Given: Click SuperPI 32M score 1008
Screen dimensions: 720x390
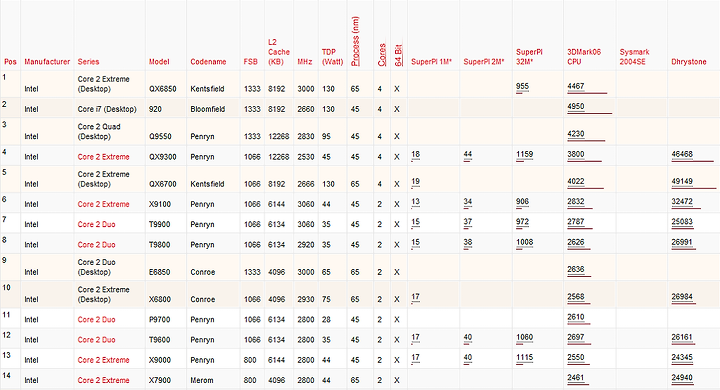Looking at the screenshot, I should click(x=524, y=242).
